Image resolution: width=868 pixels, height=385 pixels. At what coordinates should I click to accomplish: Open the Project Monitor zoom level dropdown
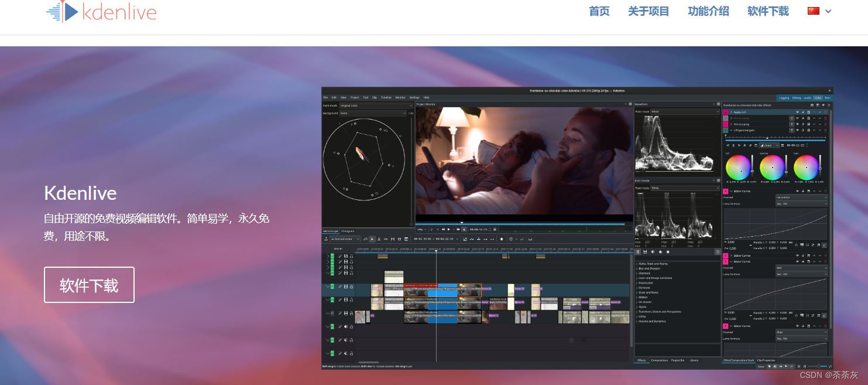pyautogui.click(x=421, y=229)
